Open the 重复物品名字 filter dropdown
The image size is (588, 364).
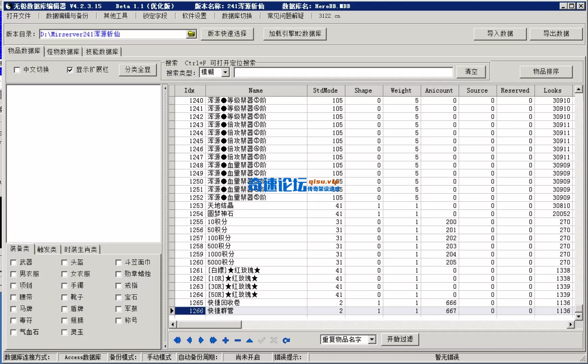pyautogui.click(x=372, y=340)
